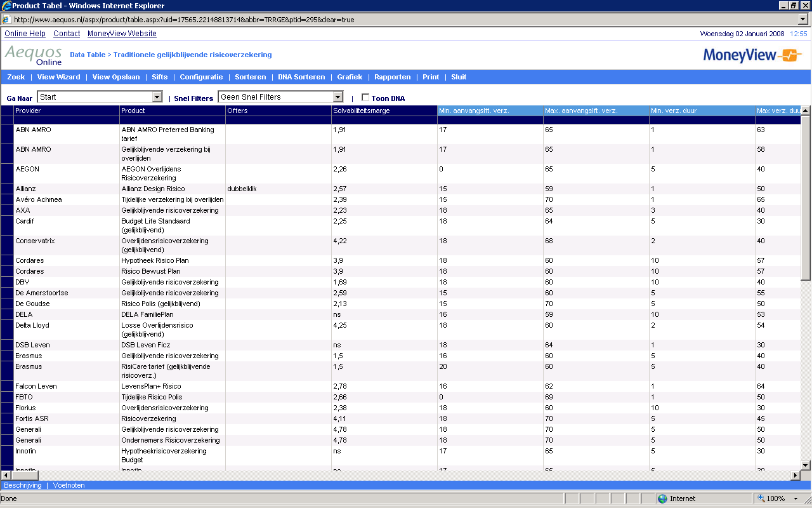Click the date Woensdag 02 Januari 2008
The height and width of the screenshot is (508, 812).
pyautogui.click(x=742, y=34)
